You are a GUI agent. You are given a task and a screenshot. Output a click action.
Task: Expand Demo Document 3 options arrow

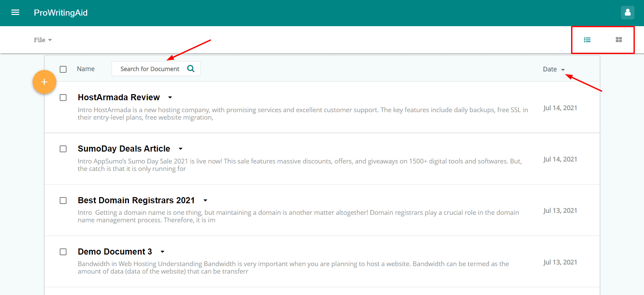[163, 252]
